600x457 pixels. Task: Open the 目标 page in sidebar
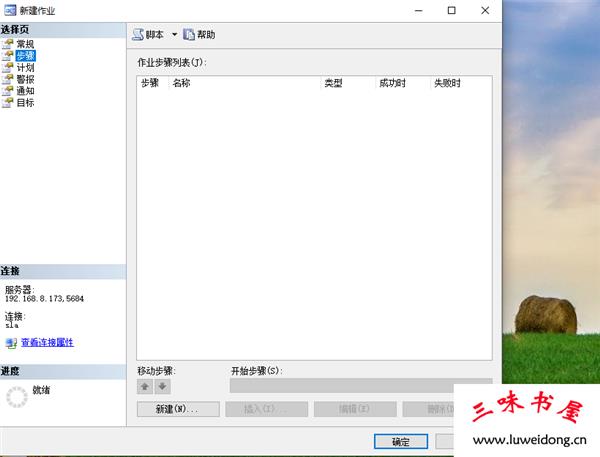24,102
